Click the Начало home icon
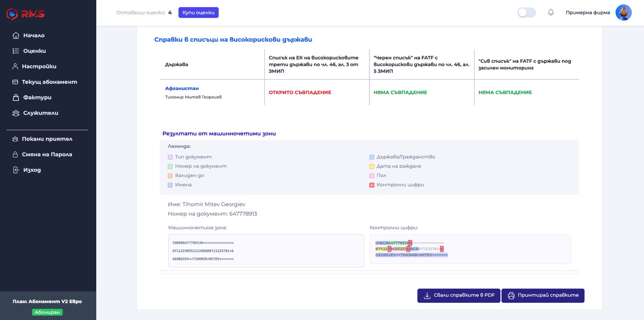 [x=16, y=35]
